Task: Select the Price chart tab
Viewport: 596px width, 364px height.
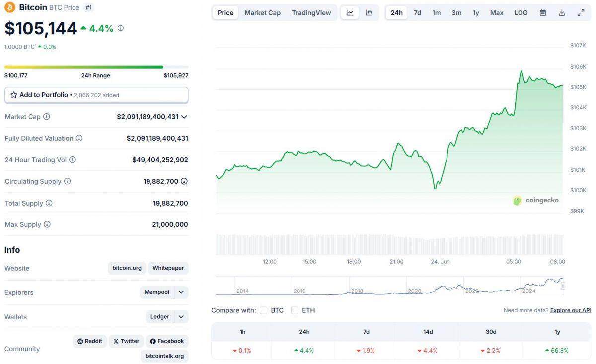Action: click(x=225, y=13)
